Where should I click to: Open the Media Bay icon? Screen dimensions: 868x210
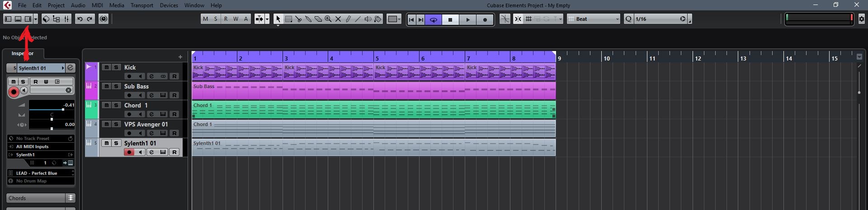click(x=46, y=19)
